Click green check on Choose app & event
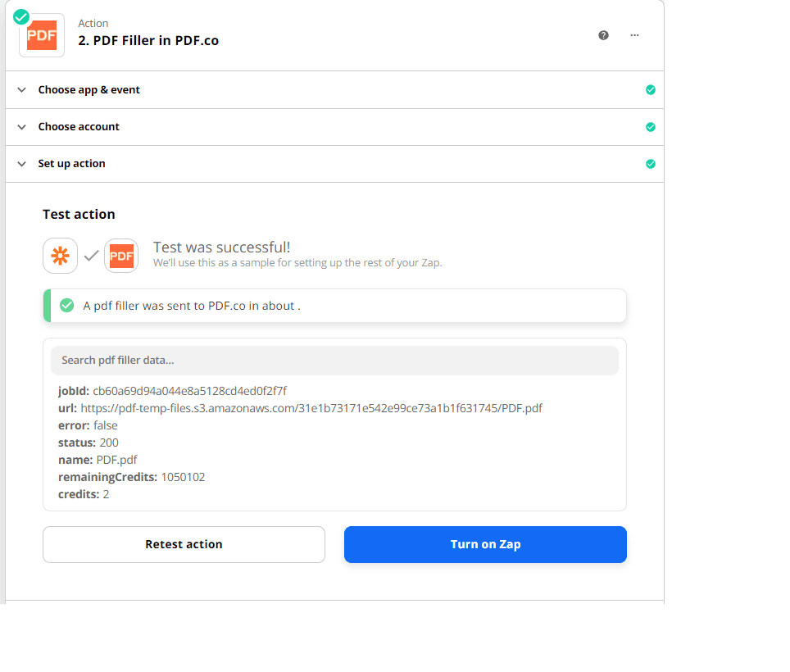 point(650,90)
